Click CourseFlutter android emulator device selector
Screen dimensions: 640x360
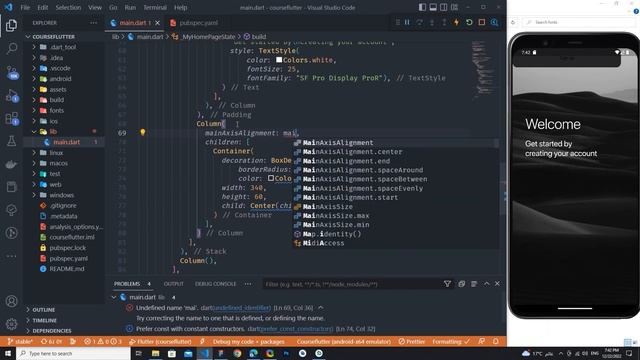(x=343, y=342)
